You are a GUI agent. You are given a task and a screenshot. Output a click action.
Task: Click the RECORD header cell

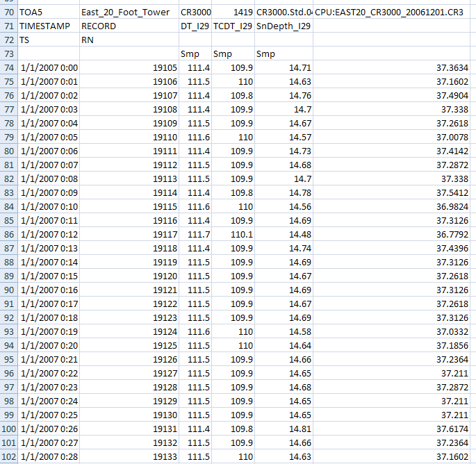pyautogui.click(x=99, y=26)
